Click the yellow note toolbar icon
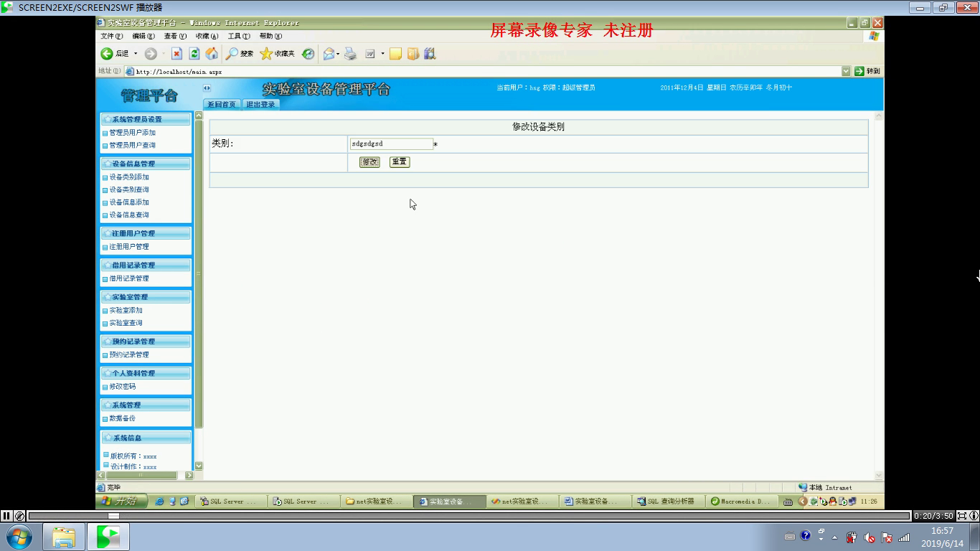This screenshot has width=980, height=551. [395, 54]
